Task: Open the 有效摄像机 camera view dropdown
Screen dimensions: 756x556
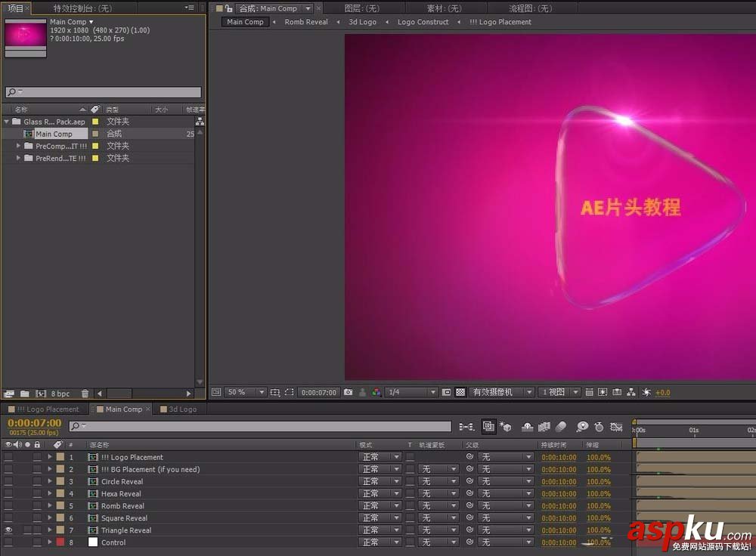Action: click(502, 392)
